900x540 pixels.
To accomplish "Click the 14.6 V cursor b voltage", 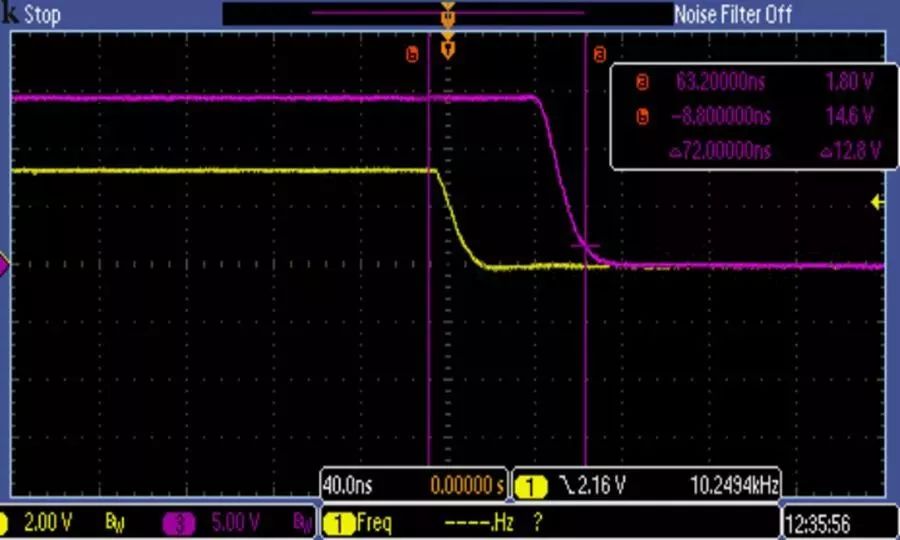I will click(849, 116).
